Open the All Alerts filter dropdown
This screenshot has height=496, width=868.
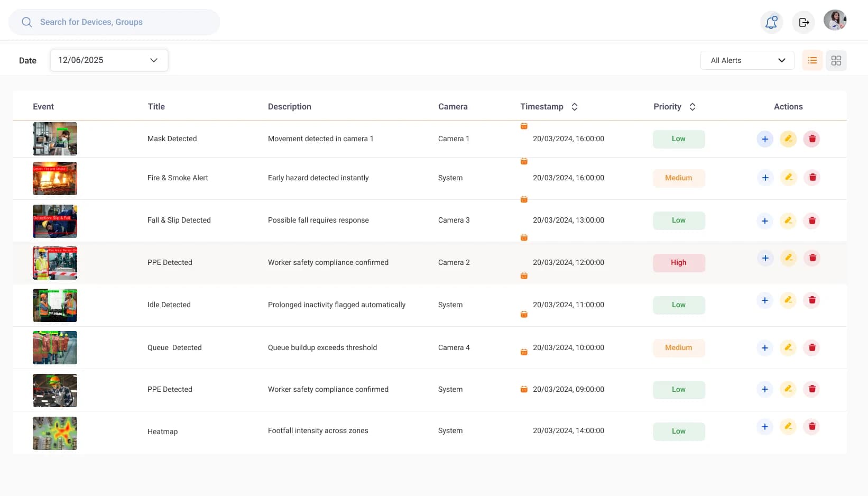click(746, 60)
